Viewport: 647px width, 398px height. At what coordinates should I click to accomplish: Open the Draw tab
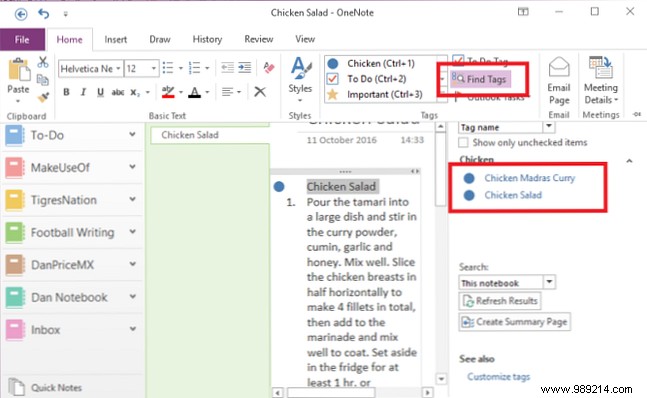point(160,39)
